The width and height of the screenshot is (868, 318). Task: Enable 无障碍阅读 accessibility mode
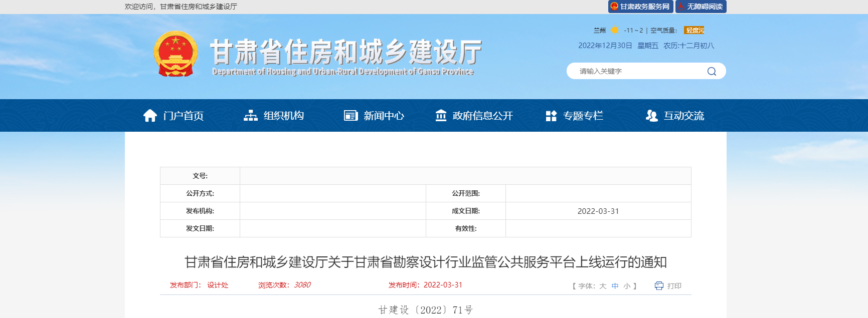tap(701, 7)
